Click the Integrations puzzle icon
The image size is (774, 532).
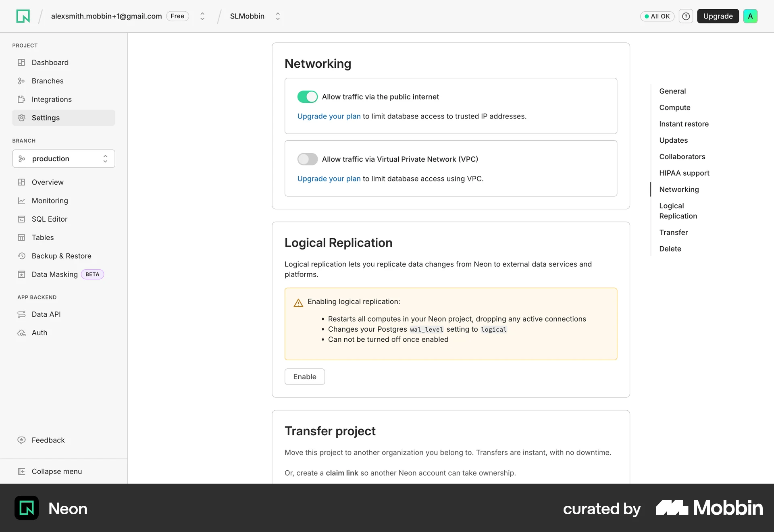[x=21, y=99]
